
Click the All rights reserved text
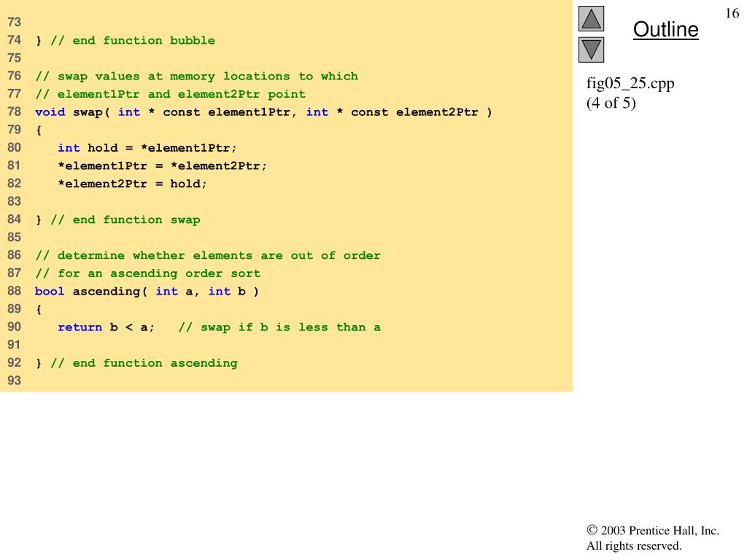tap(634, 545)
